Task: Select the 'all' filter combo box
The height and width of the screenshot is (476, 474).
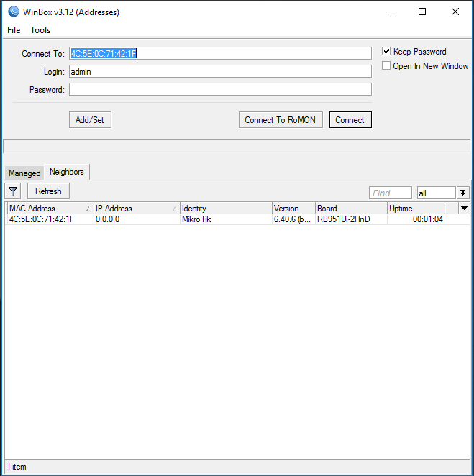Action: [436, 193]
